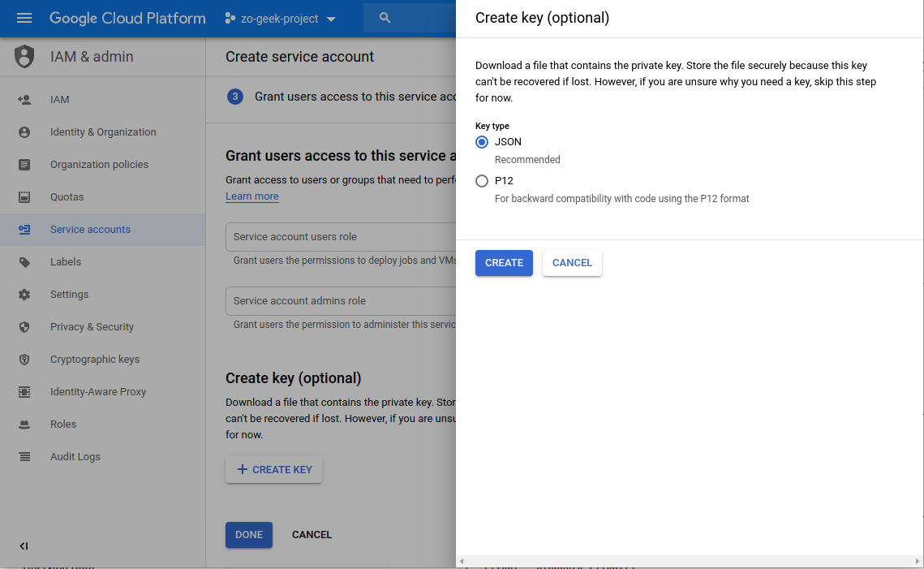The height and width of the screenshot is (569, 924).
Task: Click CANCEL next to DONE
Action: pos(312,535)
